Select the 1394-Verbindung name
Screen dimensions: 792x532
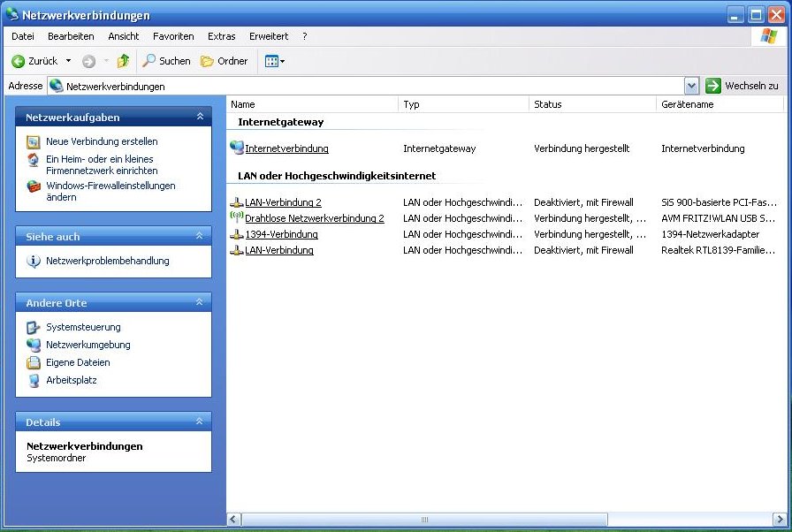281,234
